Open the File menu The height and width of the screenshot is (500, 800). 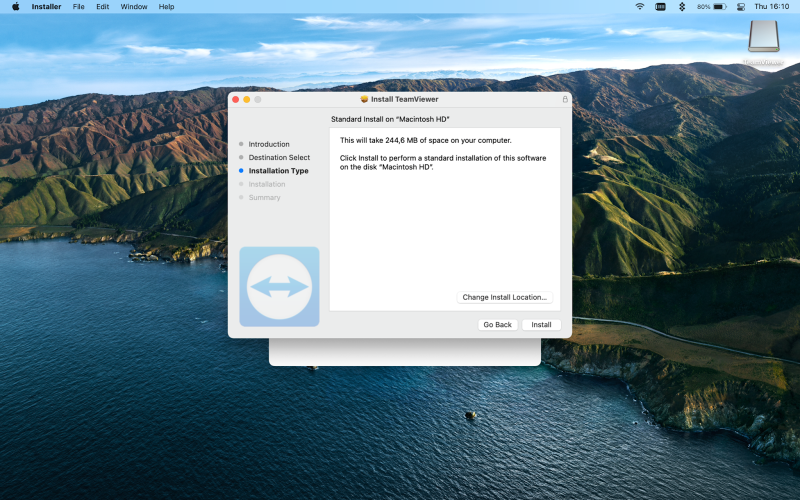click(79, 7)
